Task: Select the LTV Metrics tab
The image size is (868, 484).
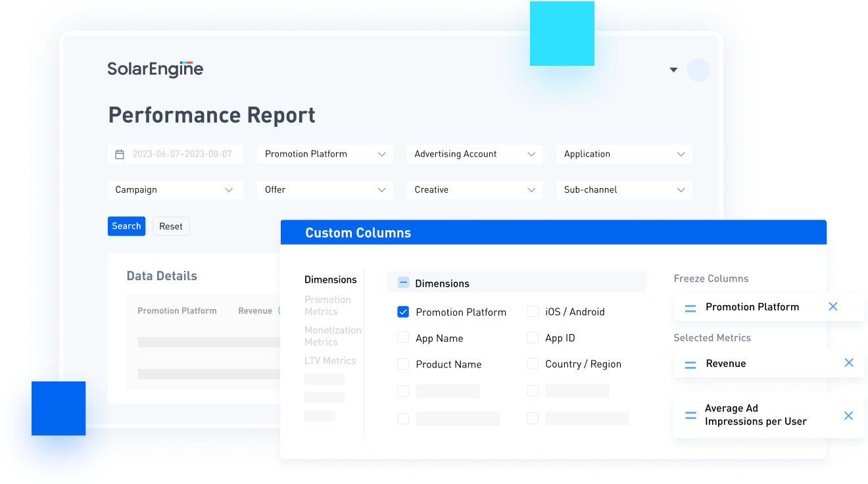Action: [x=330, y=361]
